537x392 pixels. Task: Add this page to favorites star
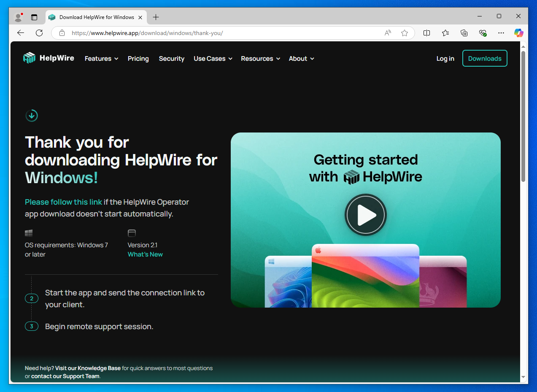[405, 33]
